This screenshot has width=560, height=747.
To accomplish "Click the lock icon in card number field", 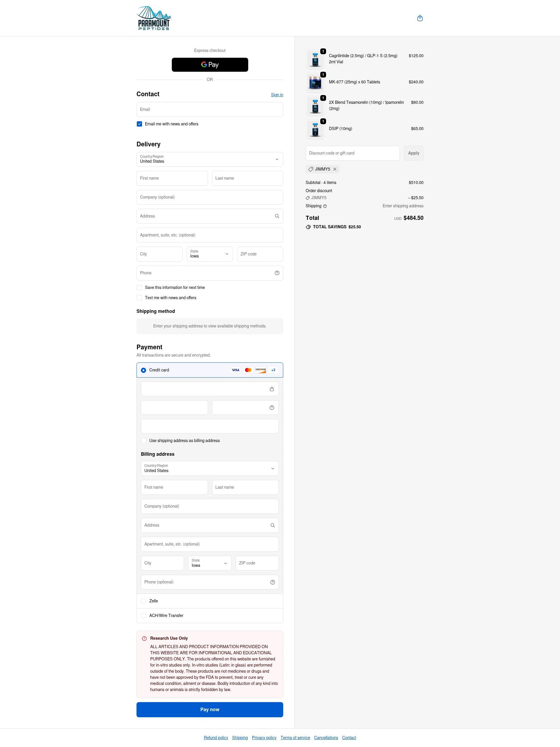I will click(272, 389).
